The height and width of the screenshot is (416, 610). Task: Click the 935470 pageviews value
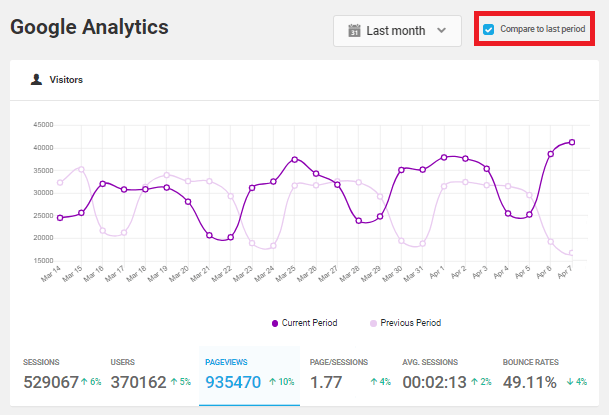[x=233, y=382]
